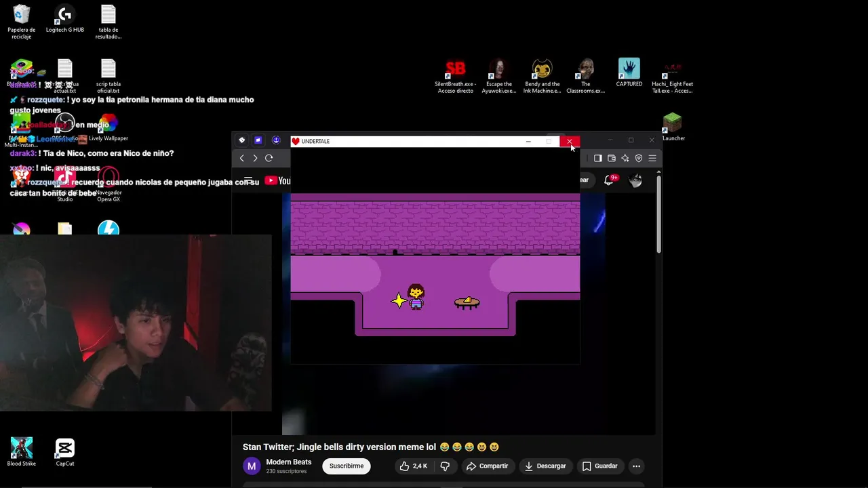Open the Lively Wallpaper desktop icon

108,127
